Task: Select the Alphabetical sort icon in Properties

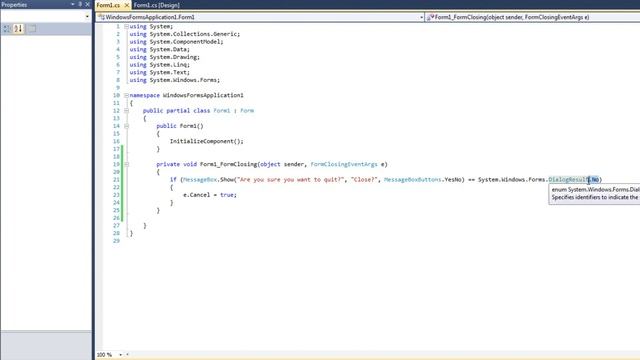Action: click(x=18, y=29)
